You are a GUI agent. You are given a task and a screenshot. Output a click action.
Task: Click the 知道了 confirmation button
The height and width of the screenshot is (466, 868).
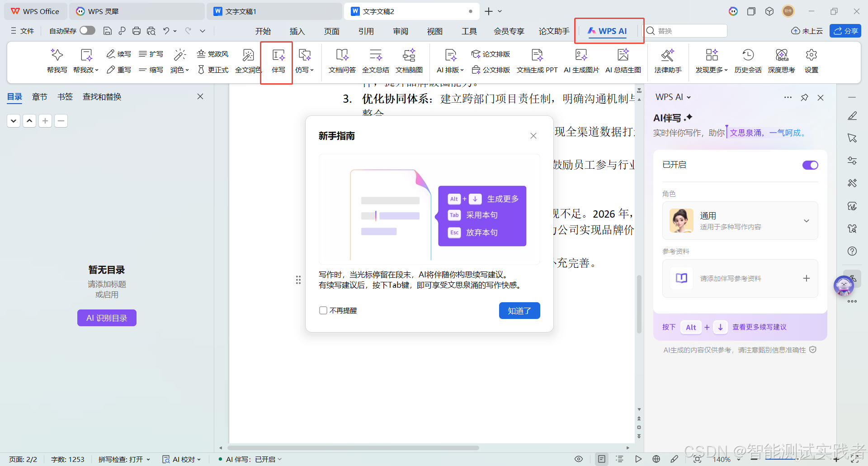point(519,310)
